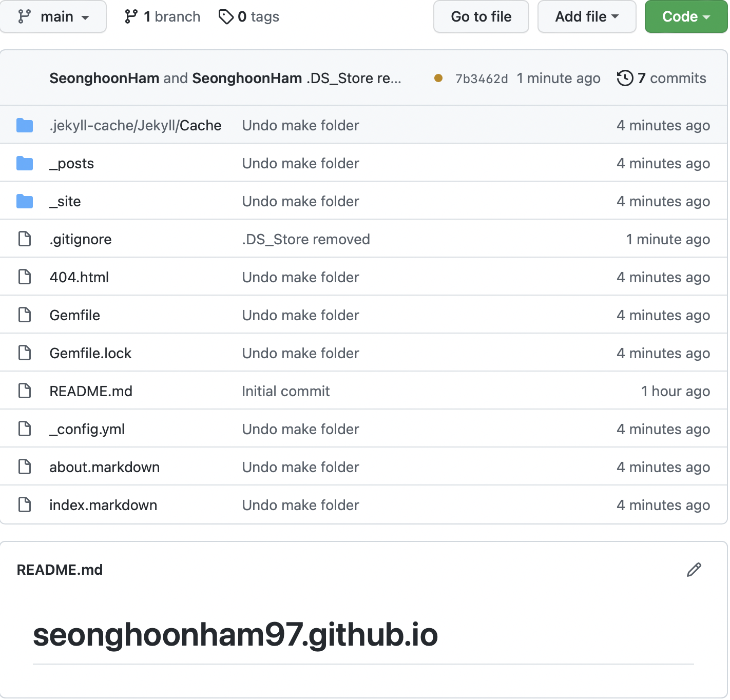Click the folder icon beside _posts
The height and width of the screenshot is (700, 730).
25,163
